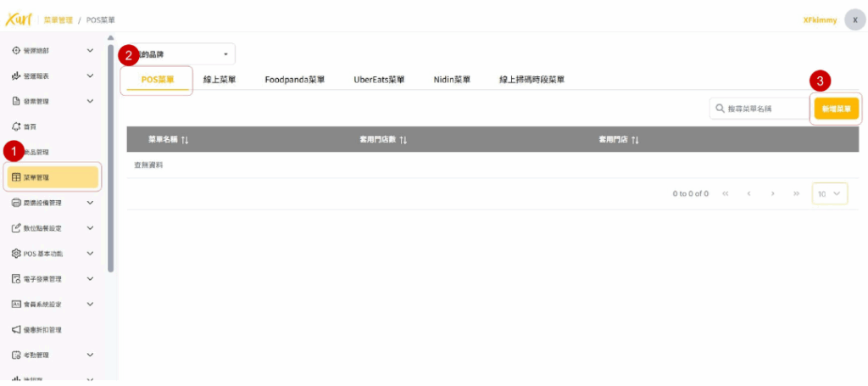Open rows-per-page dropdown showing 10
This screenshot has height=386, width=868.
(x=829, y=194)
